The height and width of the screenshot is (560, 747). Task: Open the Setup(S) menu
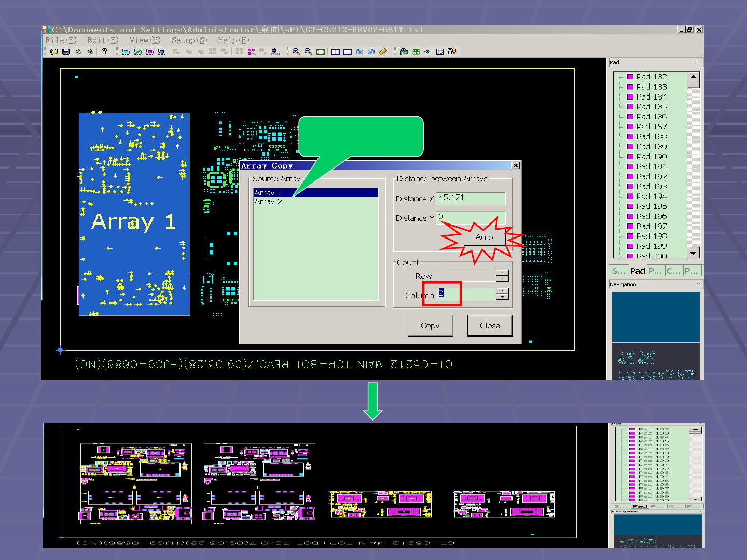click(x=189, y=40)
